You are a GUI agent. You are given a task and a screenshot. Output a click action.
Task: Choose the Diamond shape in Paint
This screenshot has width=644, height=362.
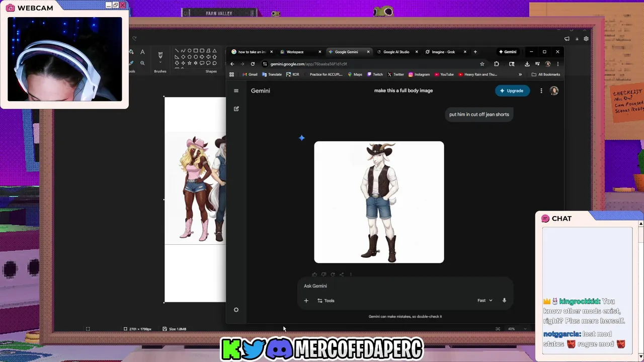point(183,57)
